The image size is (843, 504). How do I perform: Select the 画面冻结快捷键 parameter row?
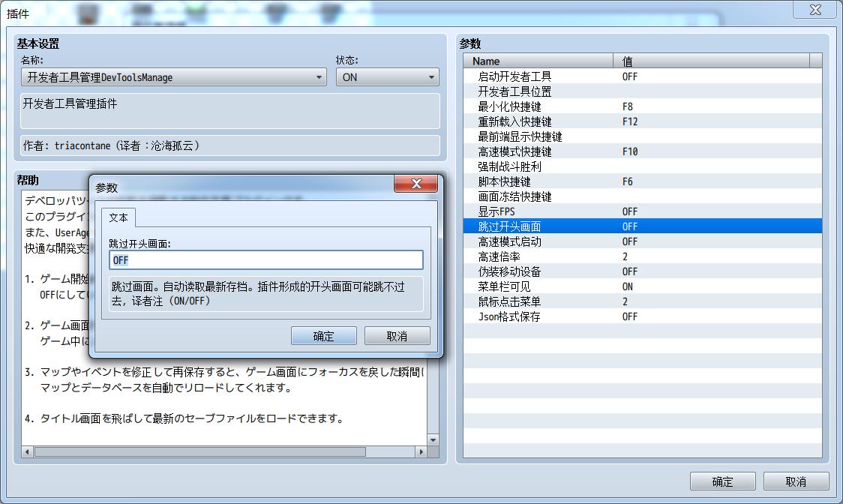[643, 196]
